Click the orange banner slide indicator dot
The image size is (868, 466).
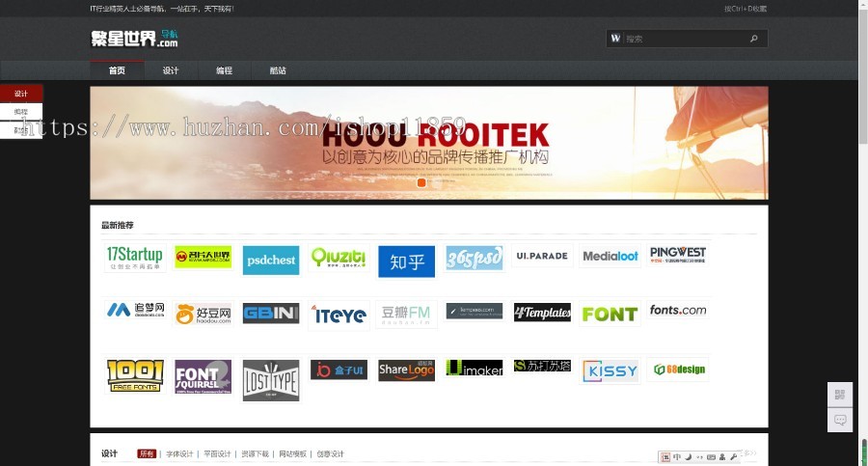pos(421,182)
